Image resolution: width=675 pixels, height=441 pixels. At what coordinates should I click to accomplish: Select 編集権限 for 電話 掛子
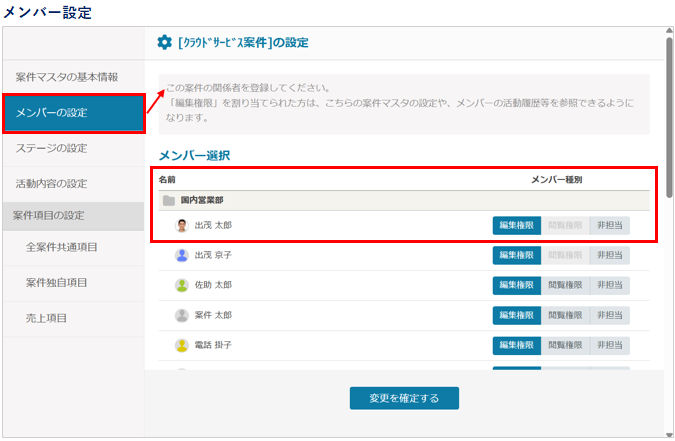[x=517, y=345]
